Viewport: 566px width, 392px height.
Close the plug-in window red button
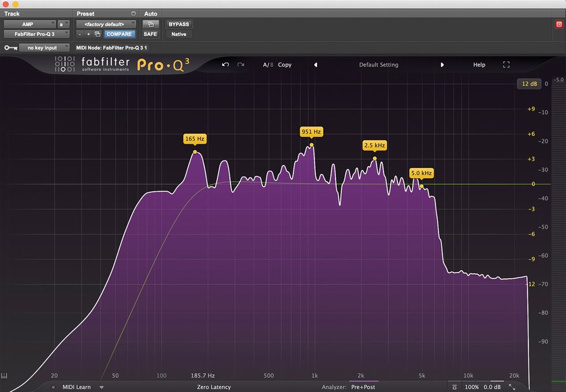pos(5,4)
